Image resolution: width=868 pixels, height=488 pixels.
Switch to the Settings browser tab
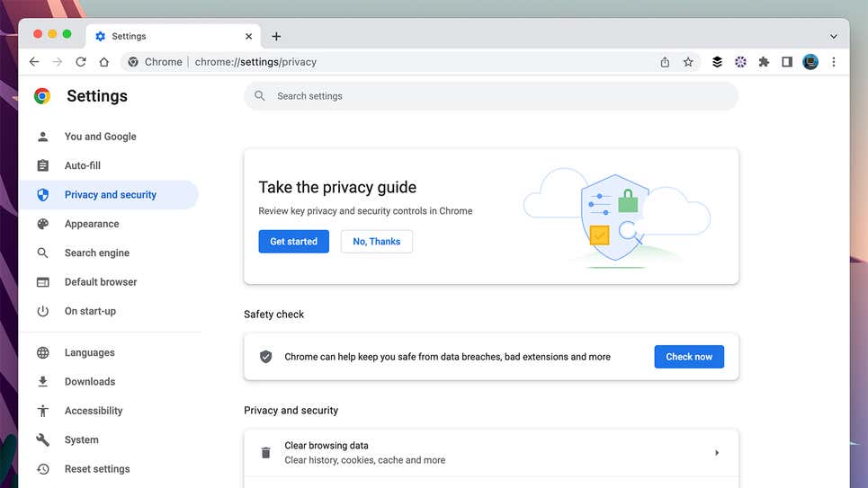click(174, 36)
